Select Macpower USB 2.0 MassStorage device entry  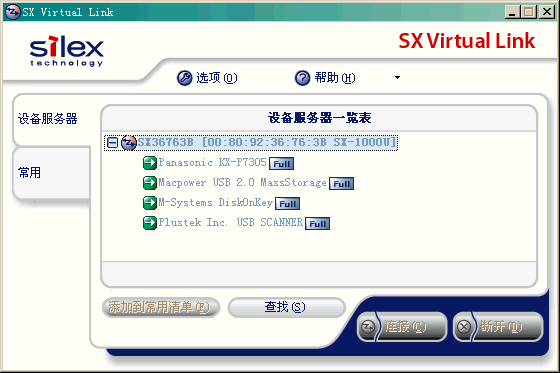click(242, 183)
